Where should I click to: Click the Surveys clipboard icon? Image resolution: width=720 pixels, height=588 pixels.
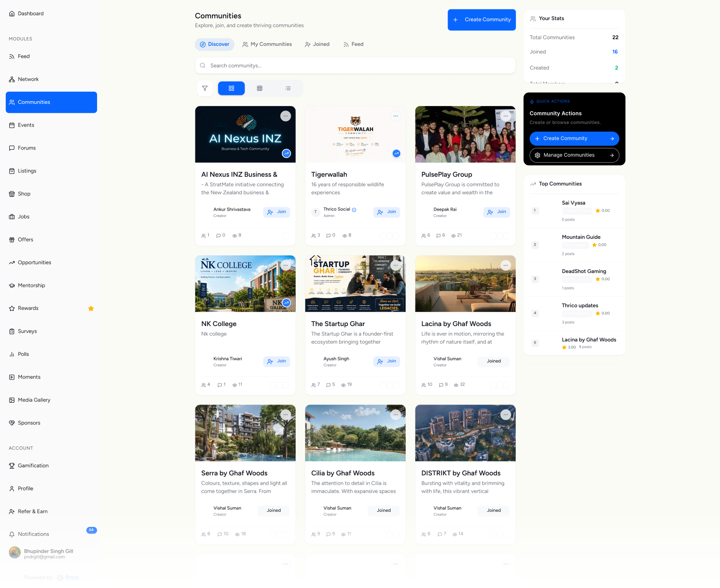[x=12, y=331]
